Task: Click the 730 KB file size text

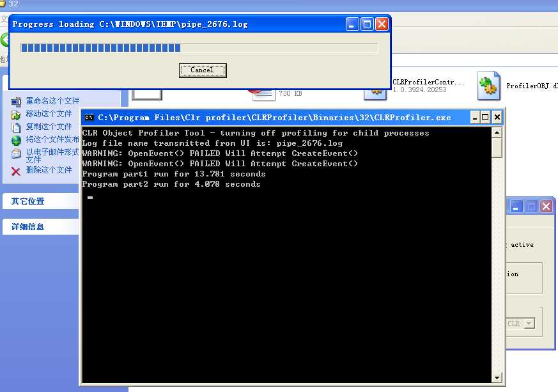Action: pyautogui.click(x=290, y=93)
